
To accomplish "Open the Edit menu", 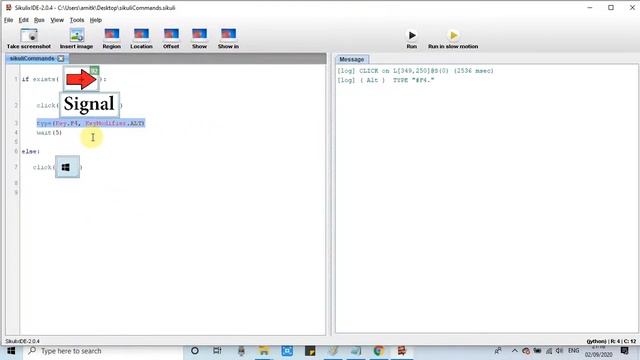I will tap(24, 20).
